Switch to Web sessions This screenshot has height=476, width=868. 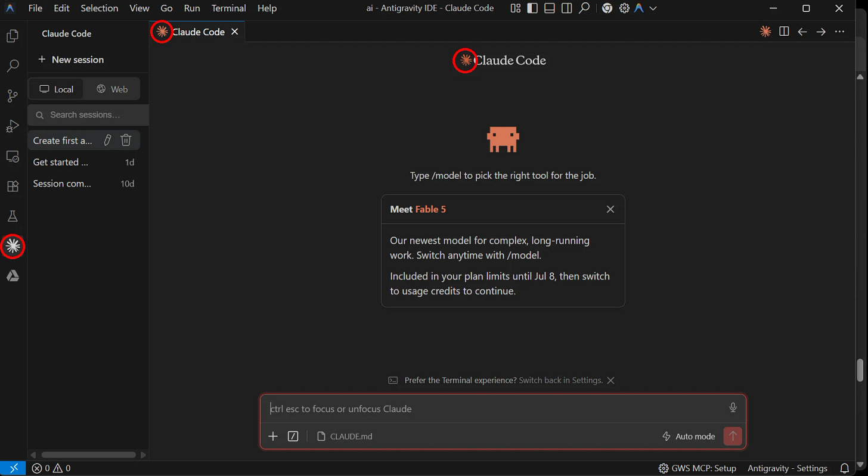coord(112,89)
